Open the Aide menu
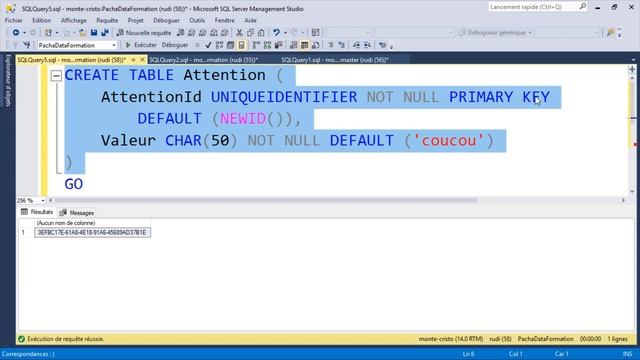 coord(250,20)
